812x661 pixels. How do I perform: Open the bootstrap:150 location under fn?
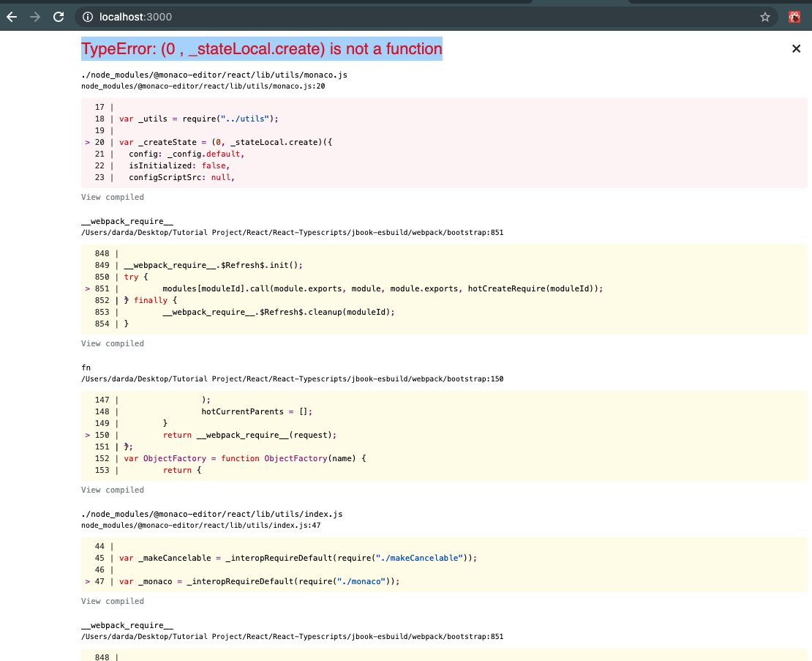[x=293, y=378]
